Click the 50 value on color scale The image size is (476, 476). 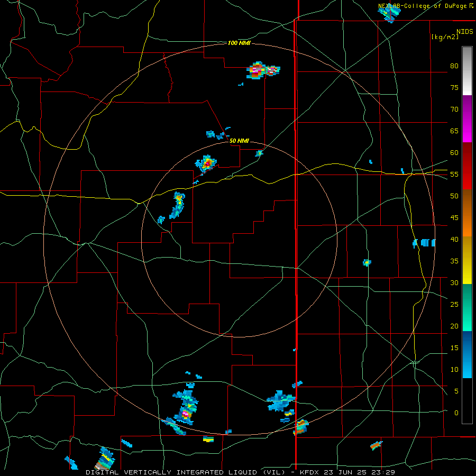[x=454, y=196]
